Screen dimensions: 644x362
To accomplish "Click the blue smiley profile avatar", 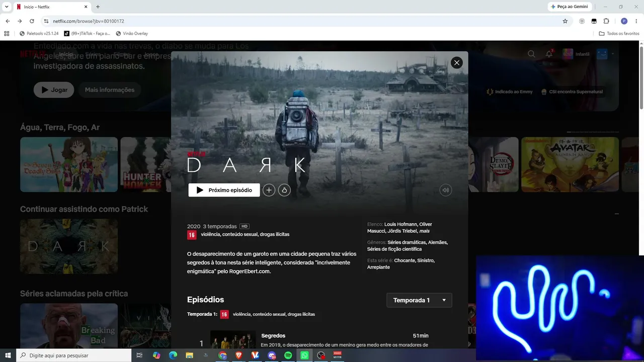I will [602, 54].
